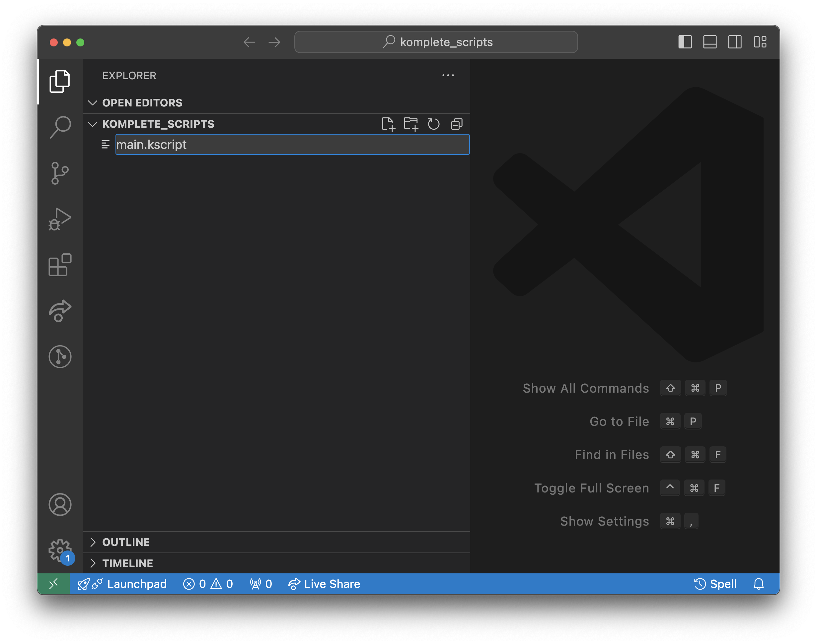Click the EXPLORER panel title
Screen dimensions: 817x644
click(x=129, y=75)
